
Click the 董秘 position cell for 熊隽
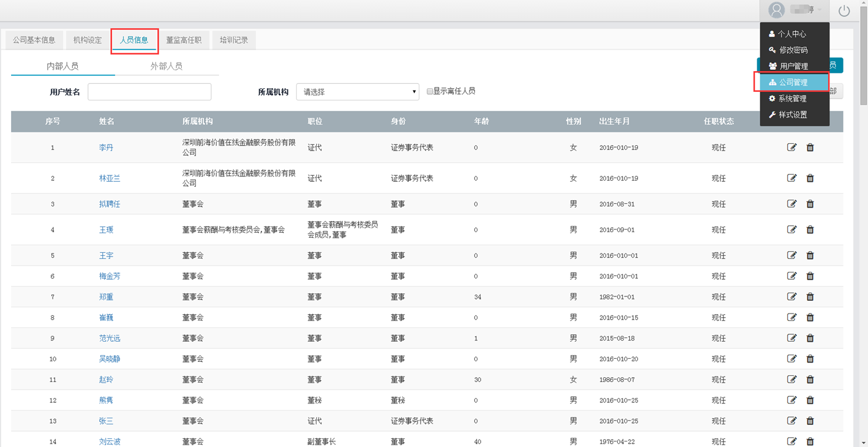[315, 400]
